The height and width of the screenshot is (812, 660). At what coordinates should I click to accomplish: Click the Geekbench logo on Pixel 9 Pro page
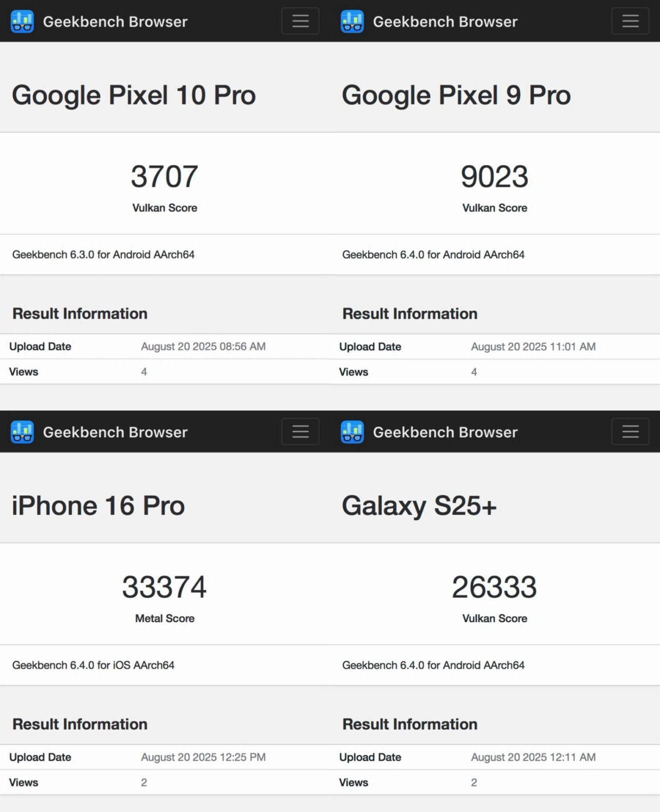click(351, 21)
